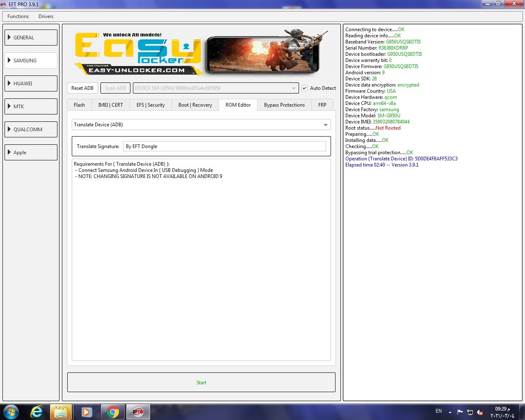Click the Device Model SM-G950U line
This screenshot has height=420, width=525.
pyautogui.click(x=373, y=116)
